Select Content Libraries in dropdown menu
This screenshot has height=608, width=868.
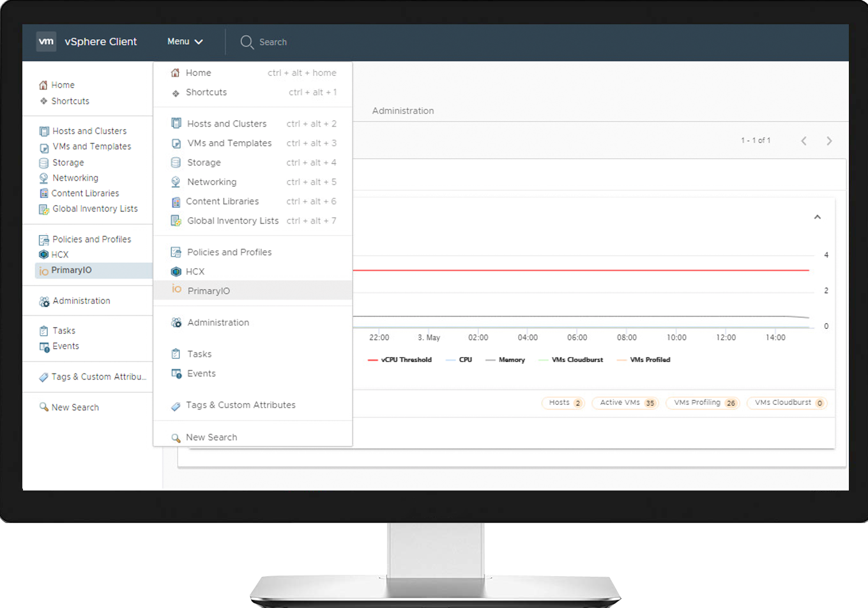[253, 201]
